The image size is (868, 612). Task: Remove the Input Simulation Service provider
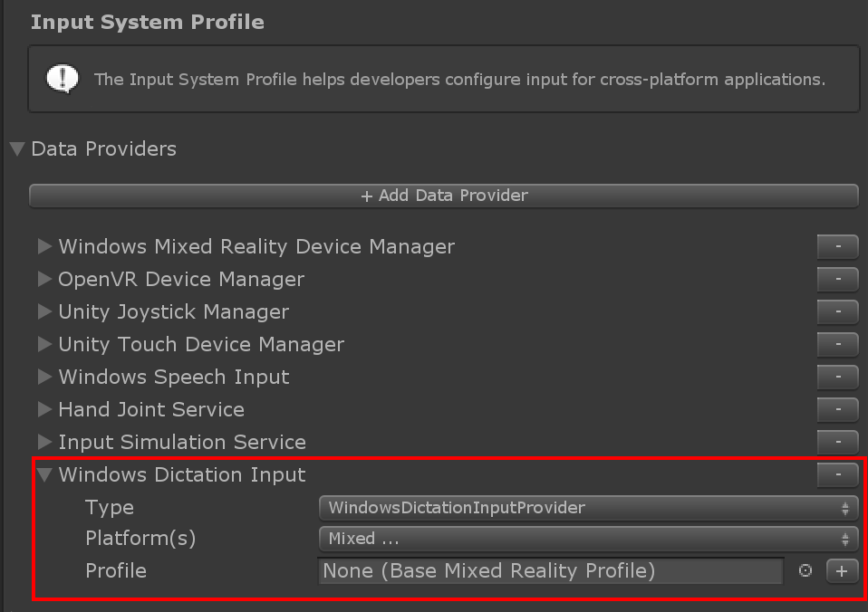pyautogui.click(x=837, y=442)
